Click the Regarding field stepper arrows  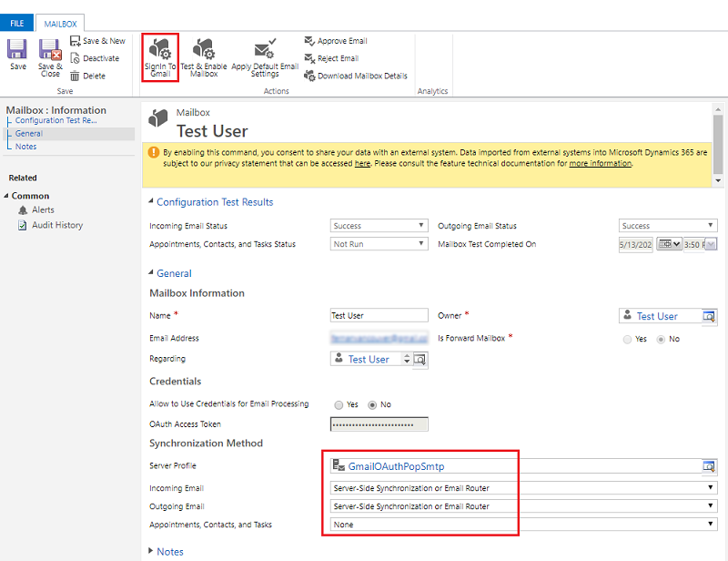407,359
